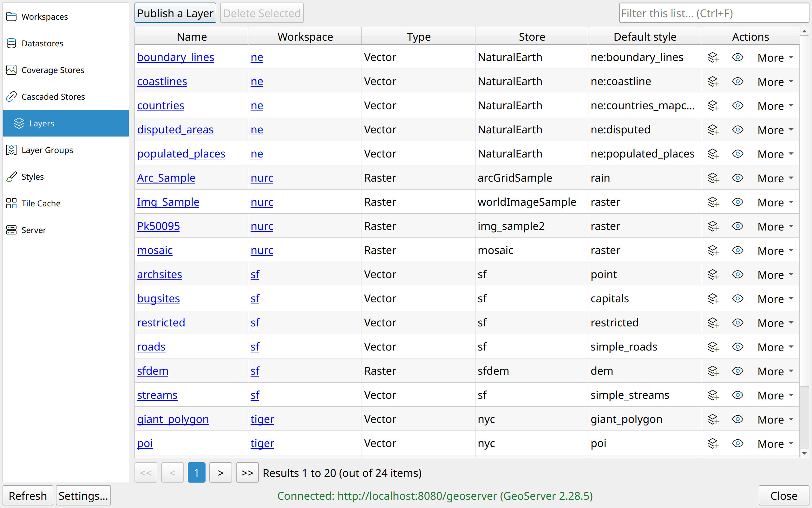
Task: Click the Publish a Layer button
Action: coord(175,13)
